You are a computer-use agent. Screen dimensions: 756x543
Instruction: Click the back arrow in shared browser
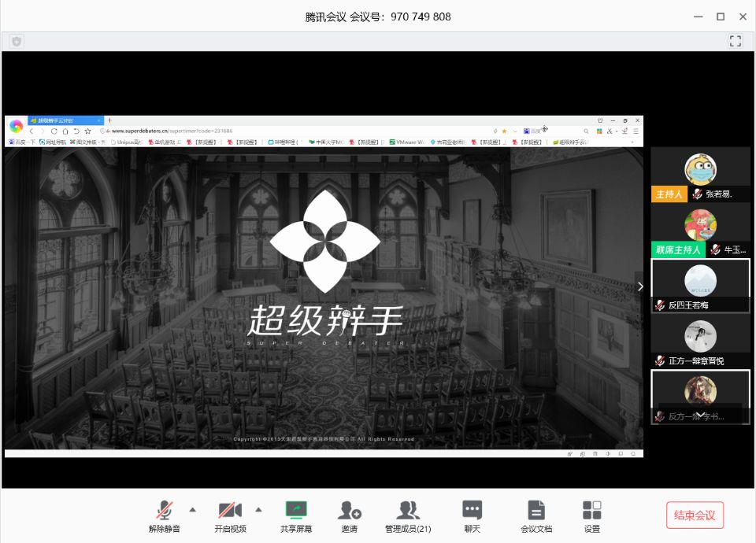(31, 131)
